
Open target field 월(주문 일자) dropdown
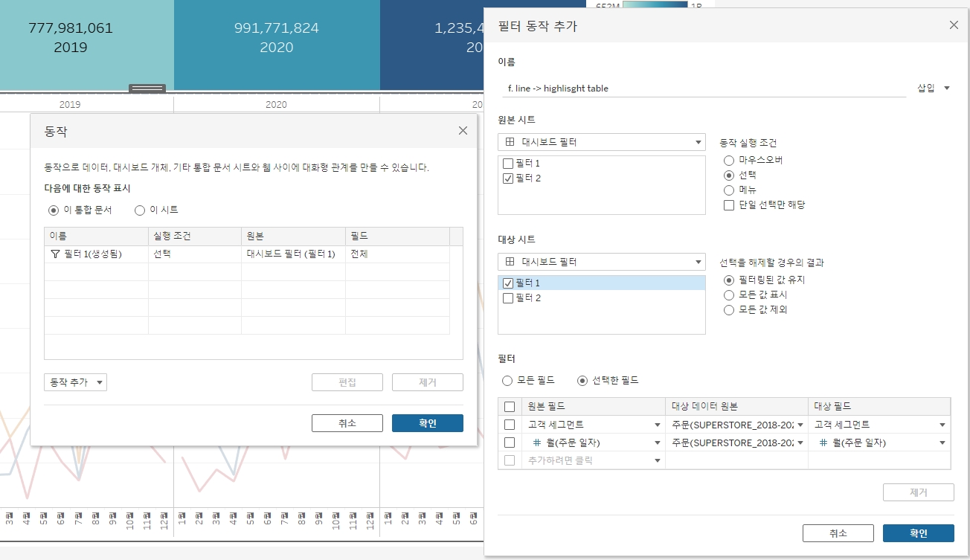click(x=942, y=442)
